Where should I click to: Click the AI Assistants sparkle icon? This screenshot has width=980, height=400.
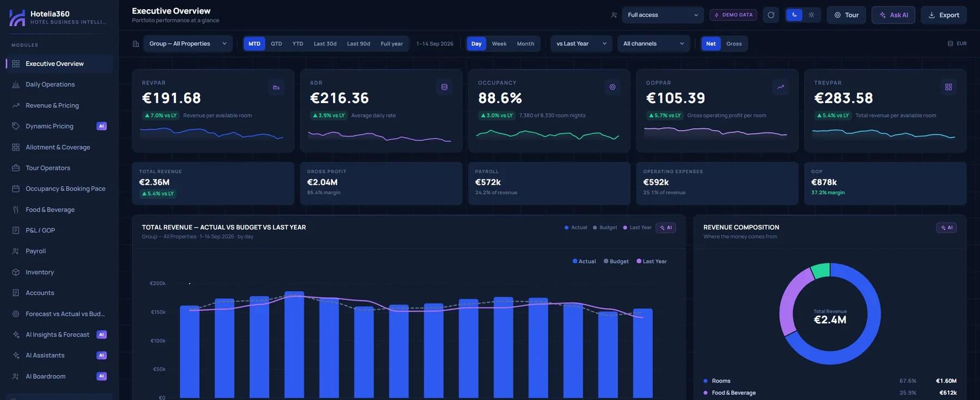coord(16,355)
